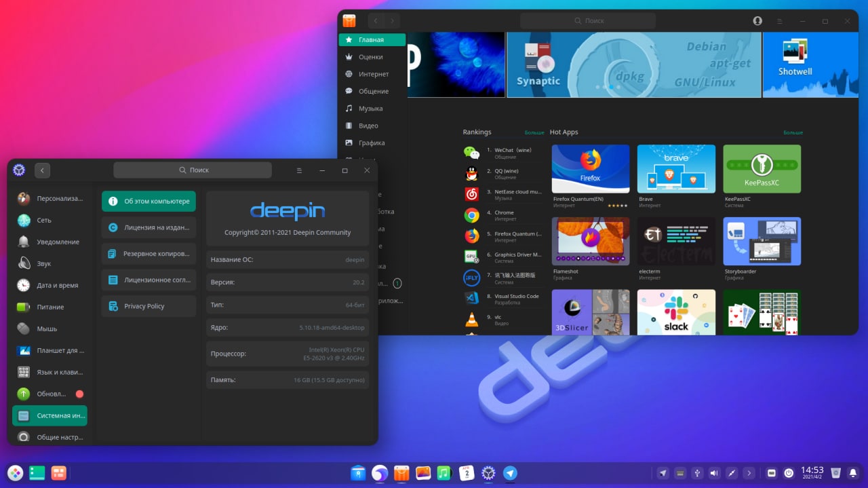The height and width of the screenshot is (488, 868).
Task: Click App Store forward arrow
Action: (392, 21)
